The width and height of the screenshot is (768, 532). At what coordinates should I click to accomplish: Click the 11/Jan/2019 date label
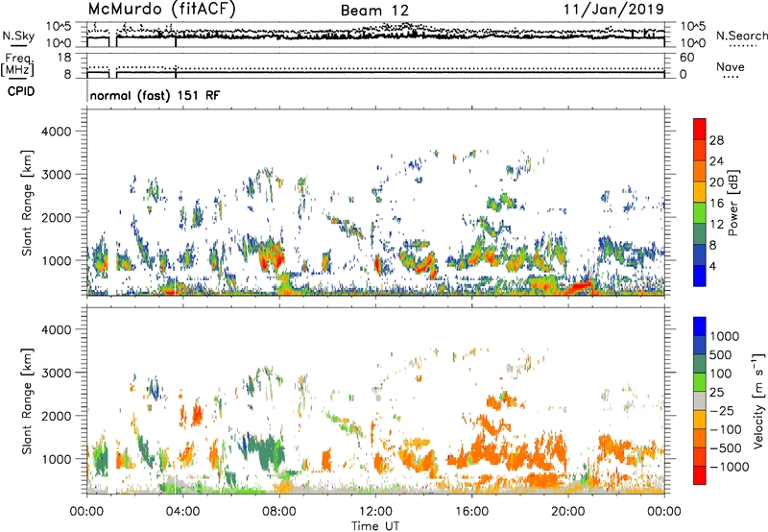pos(613,10)
